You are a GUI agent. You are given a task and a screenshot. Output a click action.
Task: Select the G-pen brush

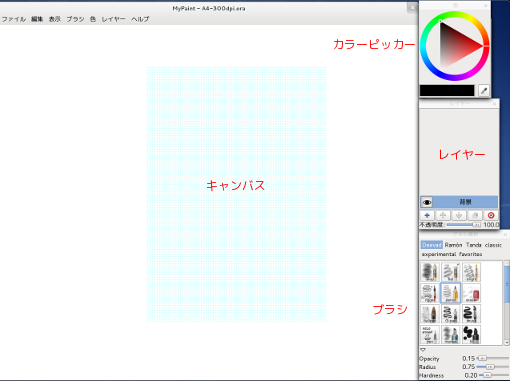pos(451,314)
